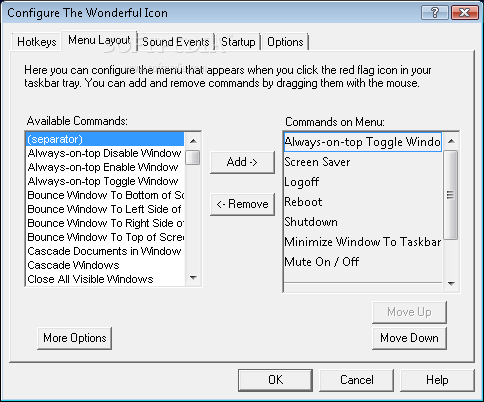Click Commands on Menu scroll up arrow
Viewport: 484px width, 402px height.
[x=451, y=141]
